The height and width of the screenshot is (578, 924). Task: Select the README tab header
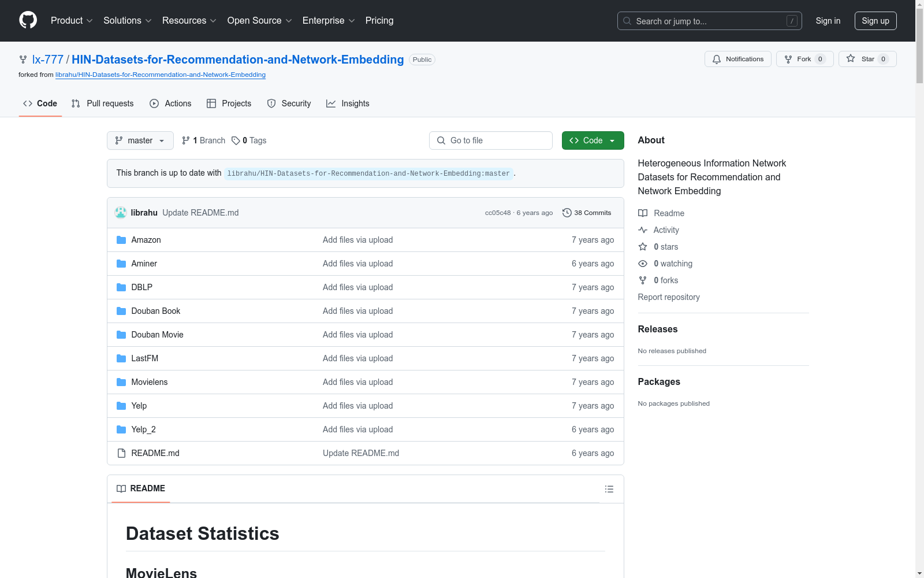click(141, 488)
